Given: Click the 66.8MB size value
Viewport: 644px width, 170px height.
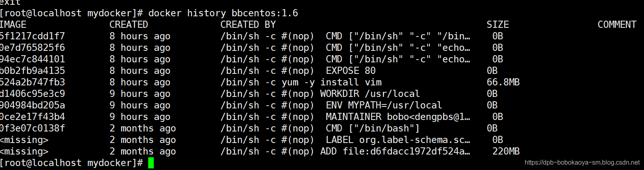Looking at the screenshot, I should click(x=503, y=82).
